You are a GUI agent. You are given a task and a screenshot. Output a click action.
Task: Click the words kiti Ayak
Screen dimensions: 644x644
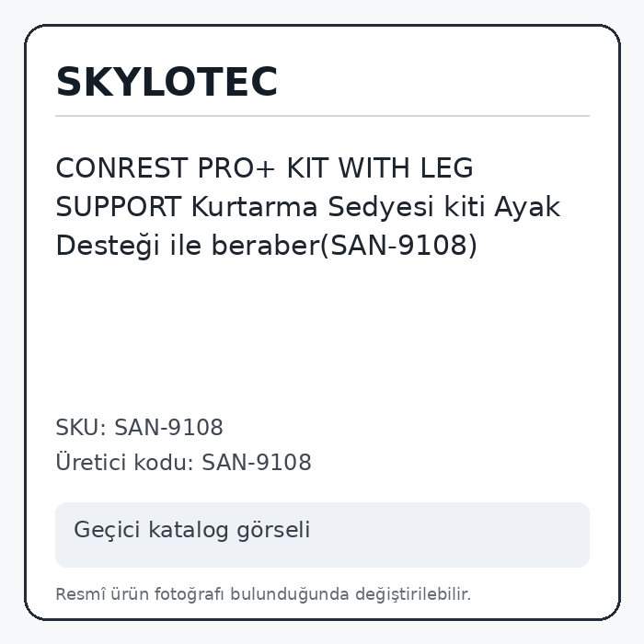(x=502, y=207)
